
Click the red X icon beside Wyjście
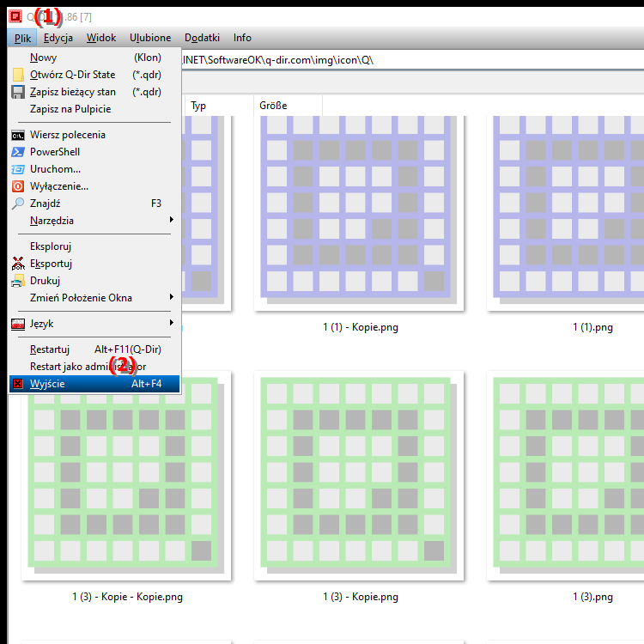18,384
